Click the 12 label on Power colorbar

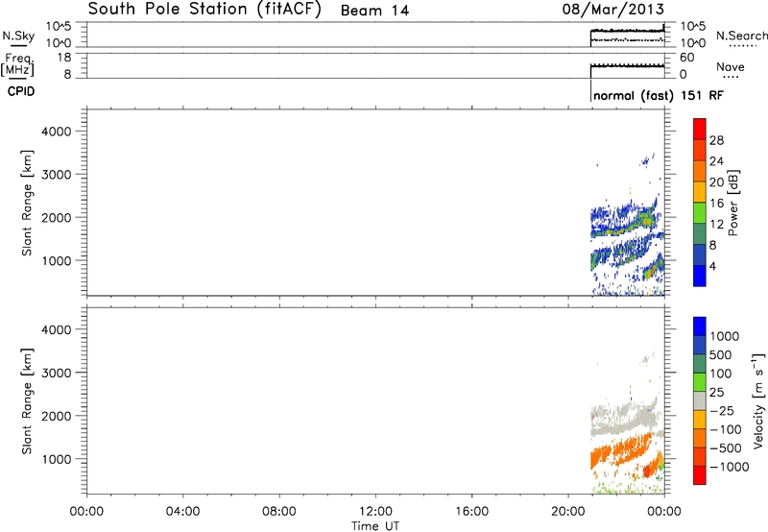(716, 225)
